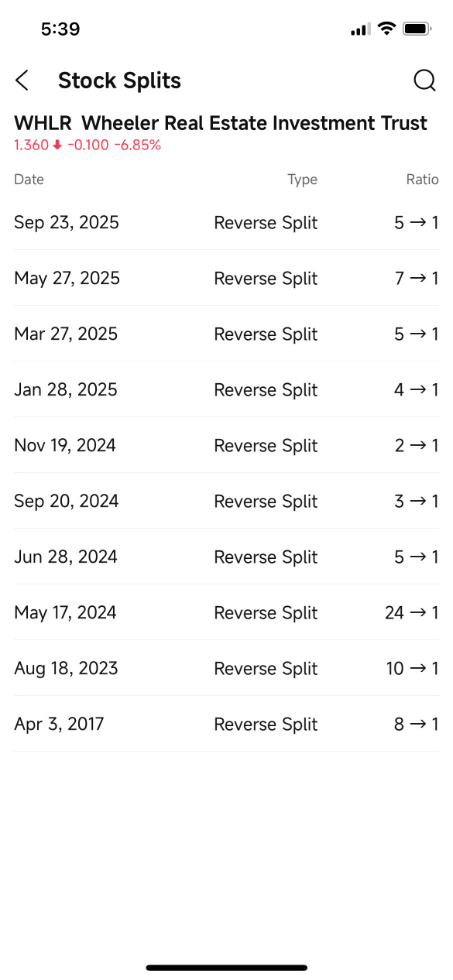Open Wheeler Real Estate Investment Trust name
The image size is (453, 980).
click(x=254, y=123)
